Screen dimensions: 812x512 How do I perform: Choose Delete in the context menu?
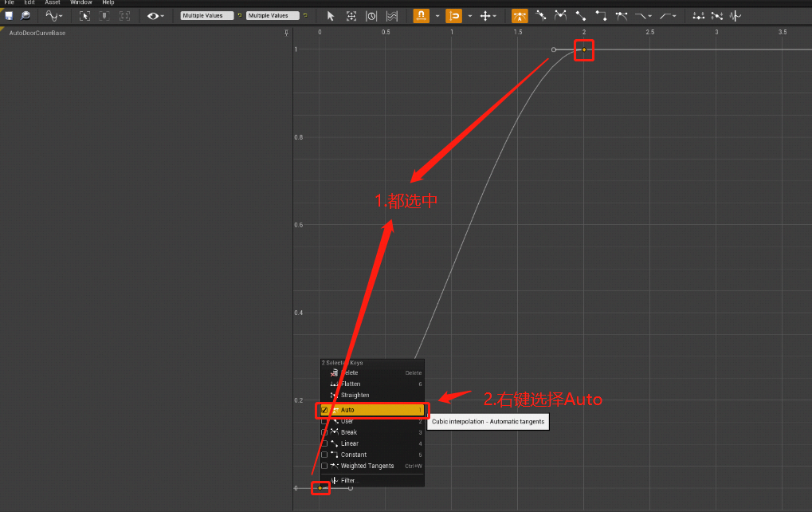(x=372, y=372)
